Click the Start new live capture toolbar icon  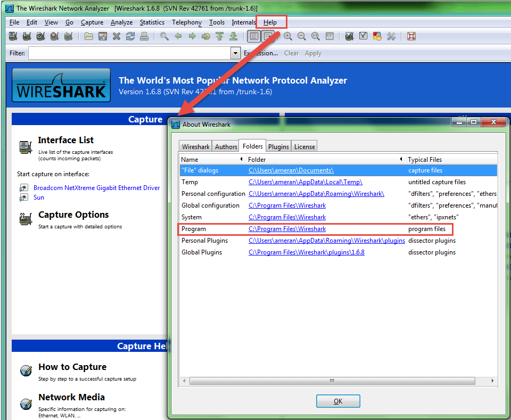pyautogui.click(x=41, y=36)
